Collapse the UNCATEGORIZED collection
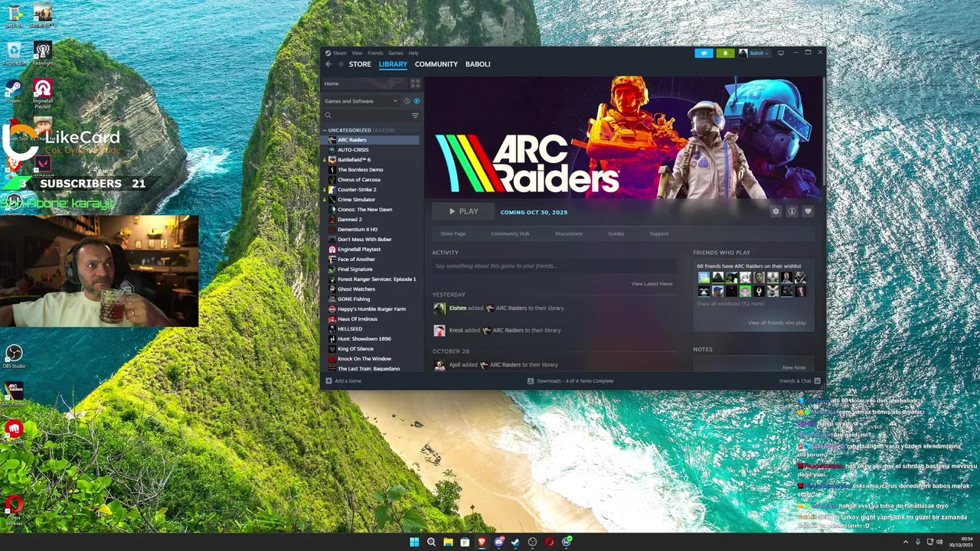980x551 pixels. tap(324, 130)
